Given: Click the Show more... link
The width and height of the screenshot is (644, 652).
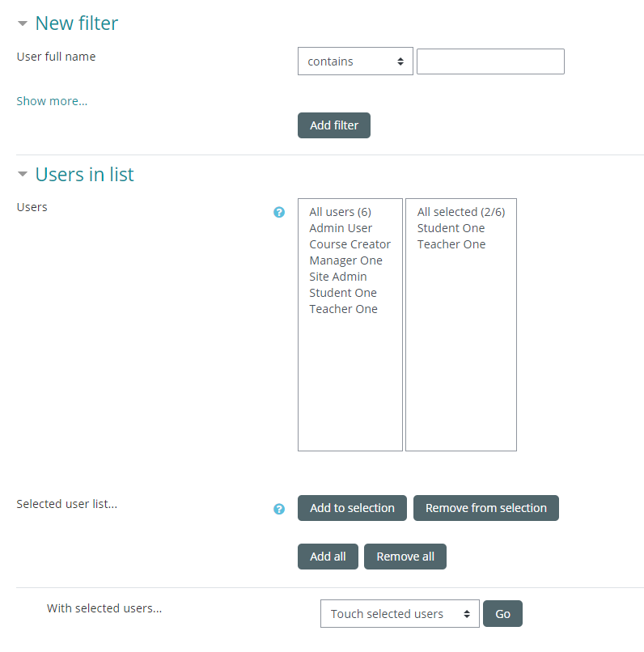Looking at the screenshot, I should (52, 101).
